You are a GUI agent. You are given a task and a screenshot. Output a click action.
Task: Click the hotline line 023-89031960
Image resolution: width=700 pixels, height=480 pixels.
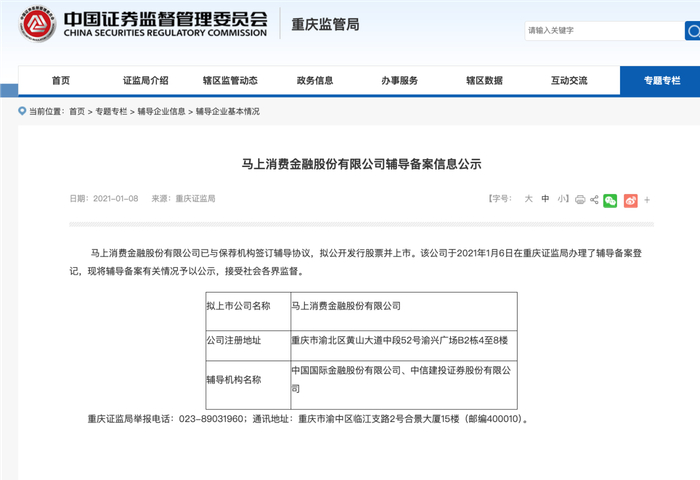(x=308, y=419)
